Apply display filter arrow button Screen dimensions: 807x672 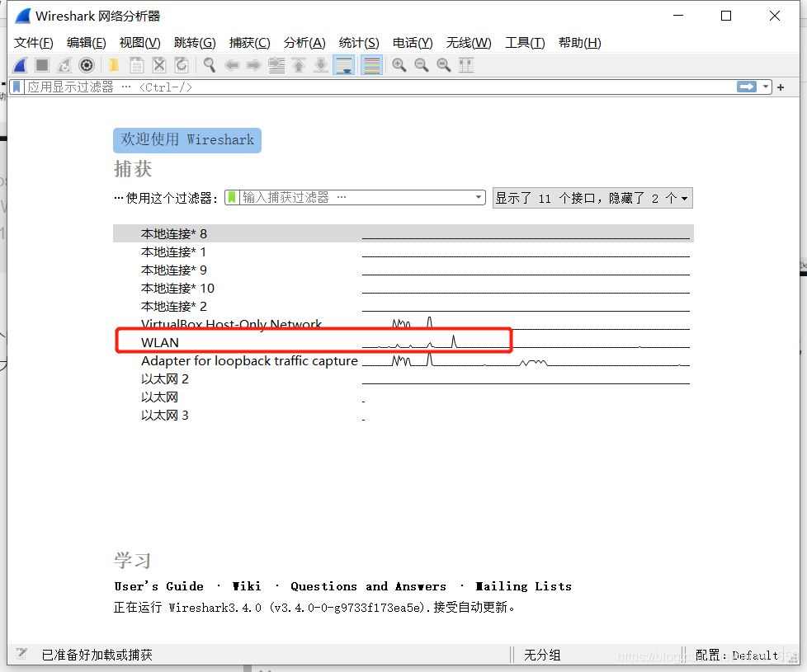tap(747, 87)
